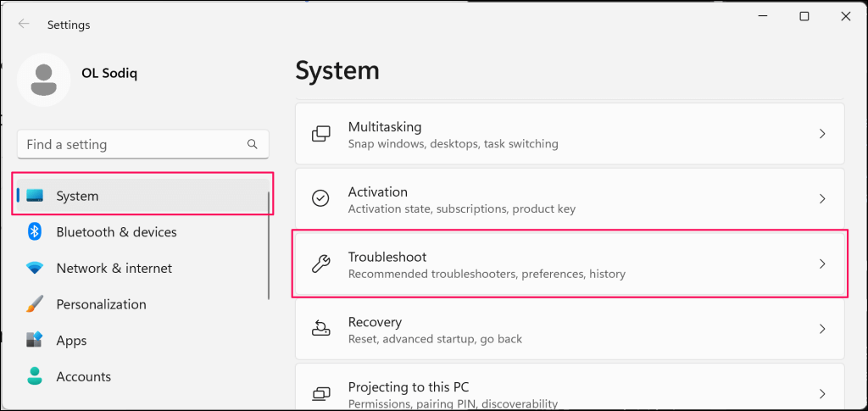Viewport: 868px width, 411px height.
Task: Open Troubleshoot via its chevron arrow
Action: (821, 264)
